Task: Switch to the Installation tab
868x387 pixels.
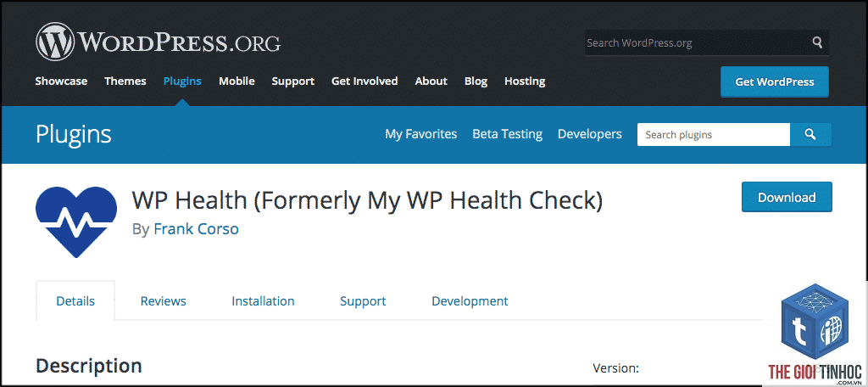Action: tap(263, 301)
